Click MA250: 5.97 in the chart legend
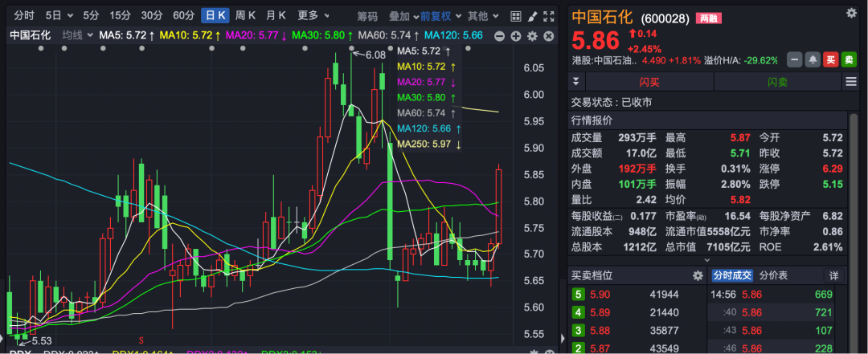Image resolution: width=868 pixels, height=354 pixels. pyautogui.click(x=429, y=144)
